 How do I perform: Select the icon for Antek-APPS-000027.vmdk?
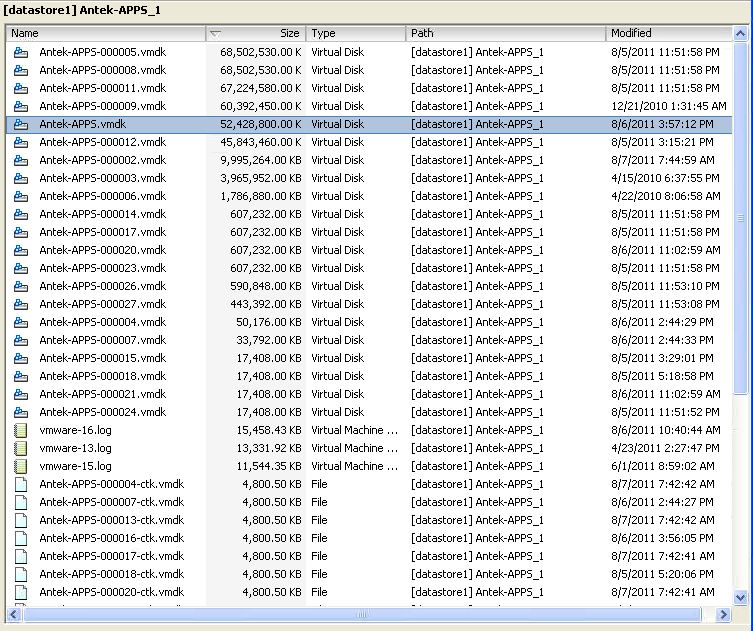[21, 304]
